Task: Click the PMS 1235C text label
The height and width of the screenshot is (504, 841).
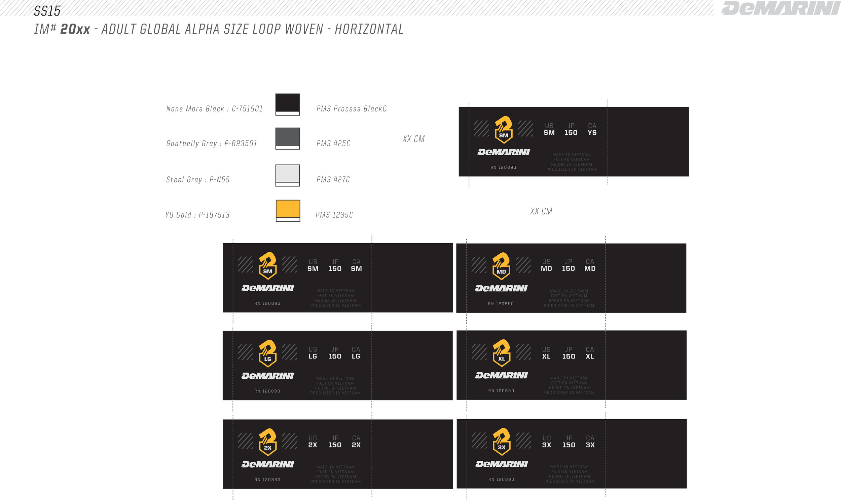Action: point(334,215)
